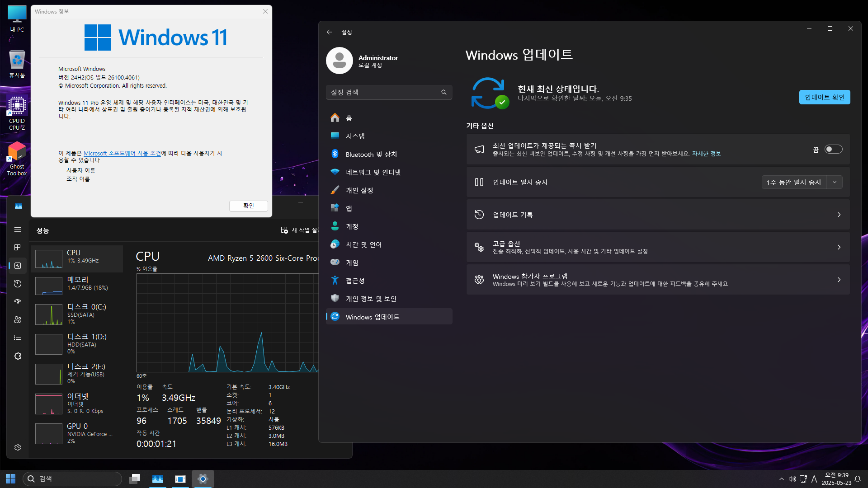Open App history icon in Task Manager
Image resolution: width=868 pixels, height=488 pixels.
coord(18,284)
